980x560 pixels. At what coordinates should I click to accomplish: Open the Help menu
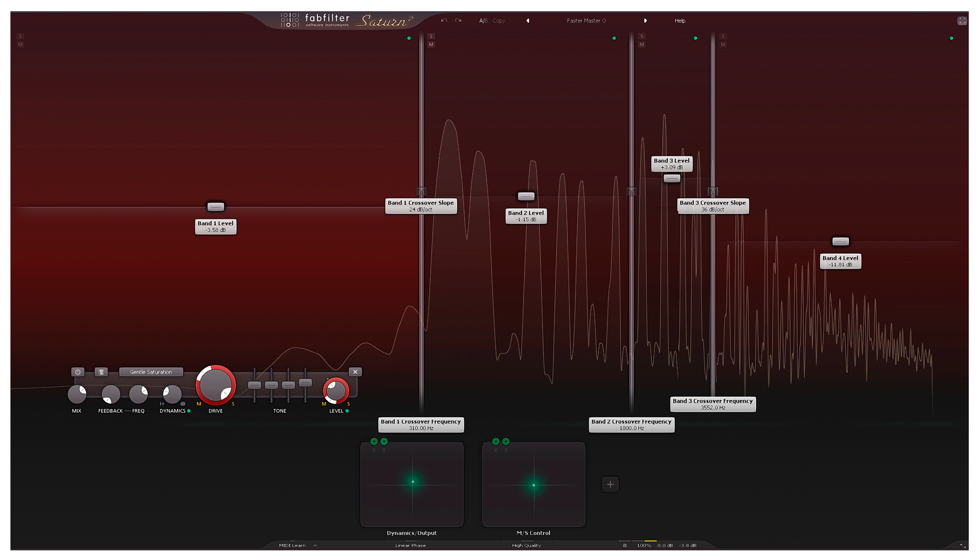coord(680,21)
